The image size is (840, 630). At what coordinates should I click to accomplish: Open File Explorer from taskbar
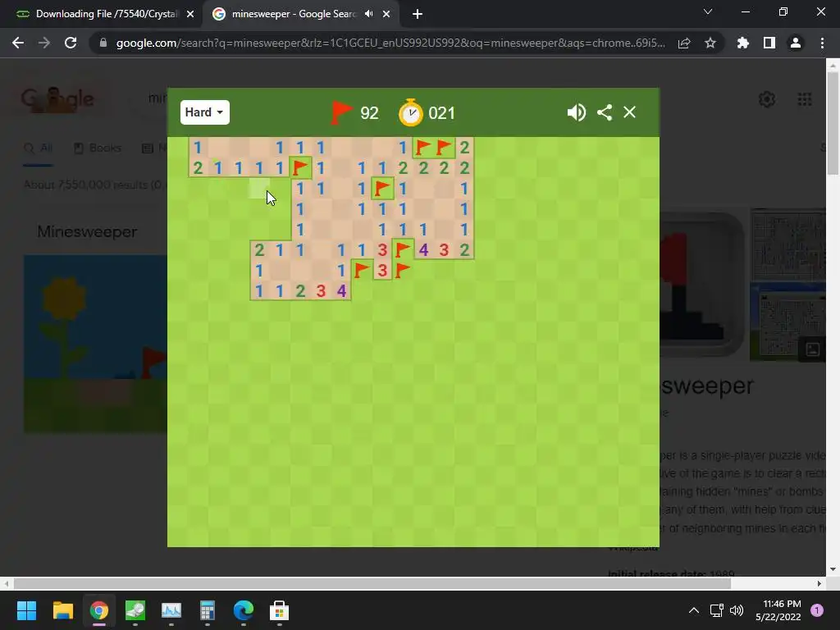pyautogui.click(x=62, y=610)
